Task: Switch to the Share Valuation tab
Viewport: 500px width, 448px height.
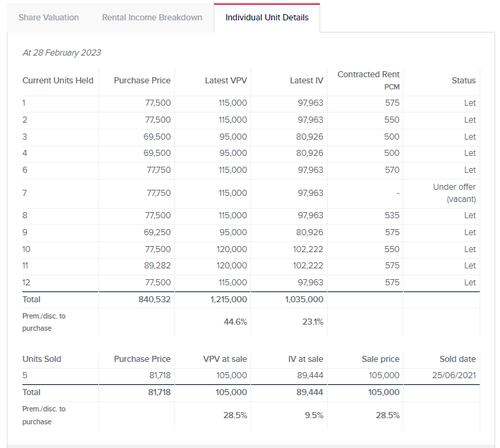Action: pyautogui.click(x=49, y=18)
